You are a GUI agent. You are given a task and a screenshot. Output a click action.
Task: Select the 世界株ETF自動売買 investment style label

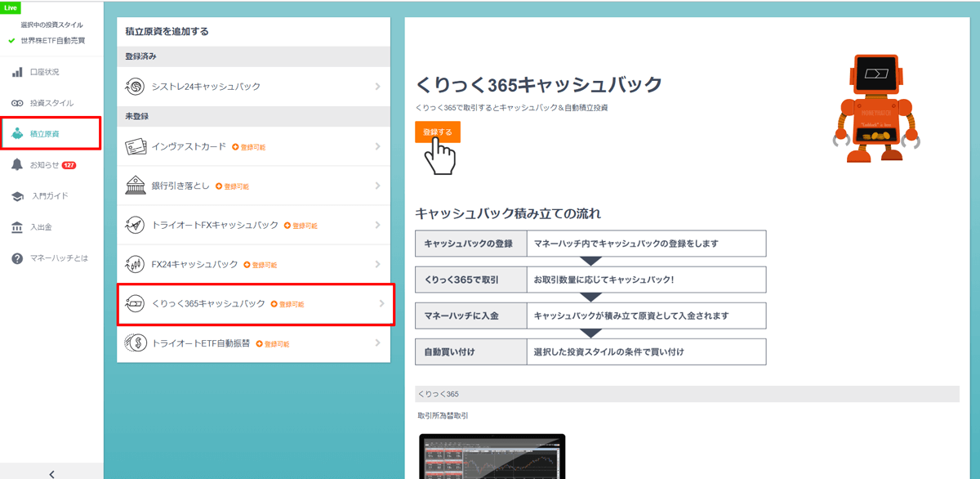click(x=52, y=40)
